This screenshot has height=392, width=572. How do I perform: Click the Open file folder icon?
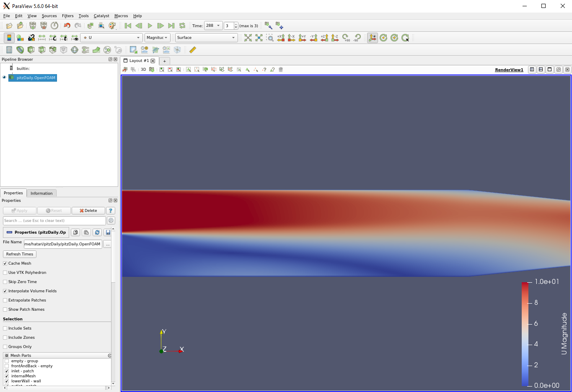point(9,26)
